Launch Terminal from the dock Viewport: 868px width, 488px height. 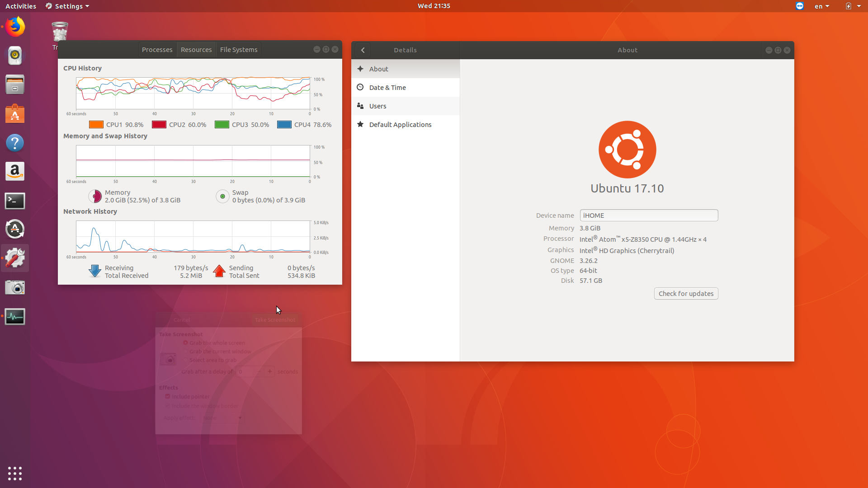pos(15,201)
